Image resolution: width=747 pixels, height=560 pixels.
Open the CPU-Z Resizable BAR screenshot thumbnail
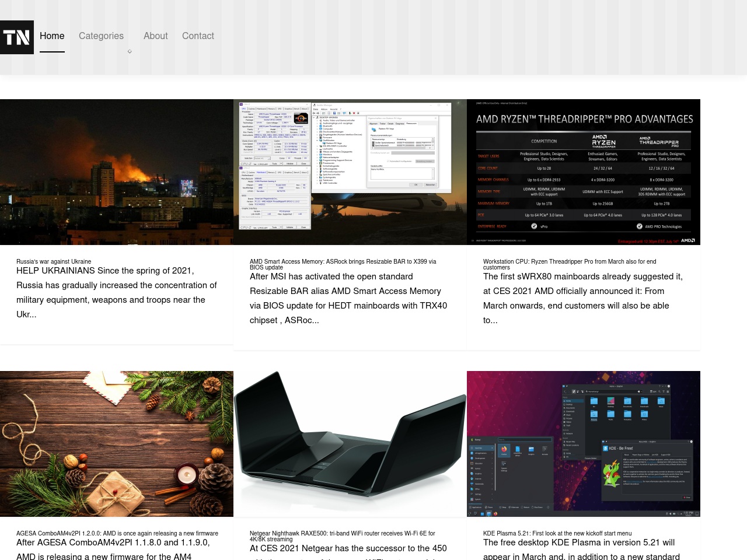[350, 172]
